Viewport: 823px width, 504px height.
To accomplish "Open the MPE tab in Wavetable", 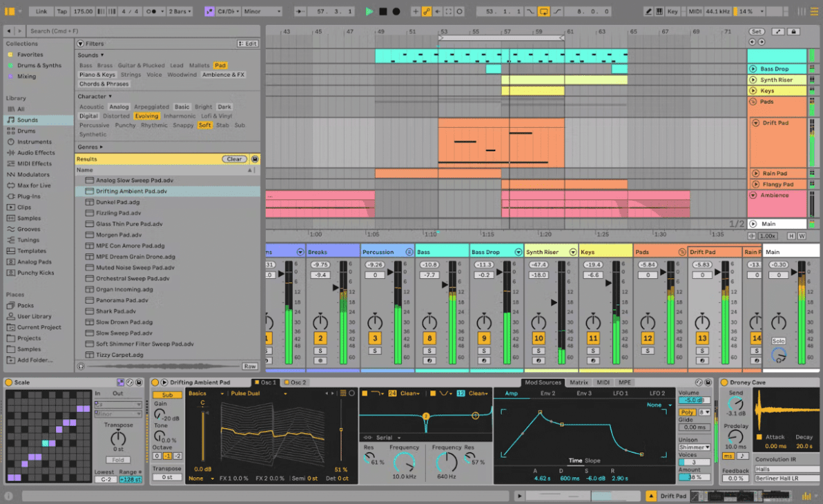I will click(x=626, y=381).
